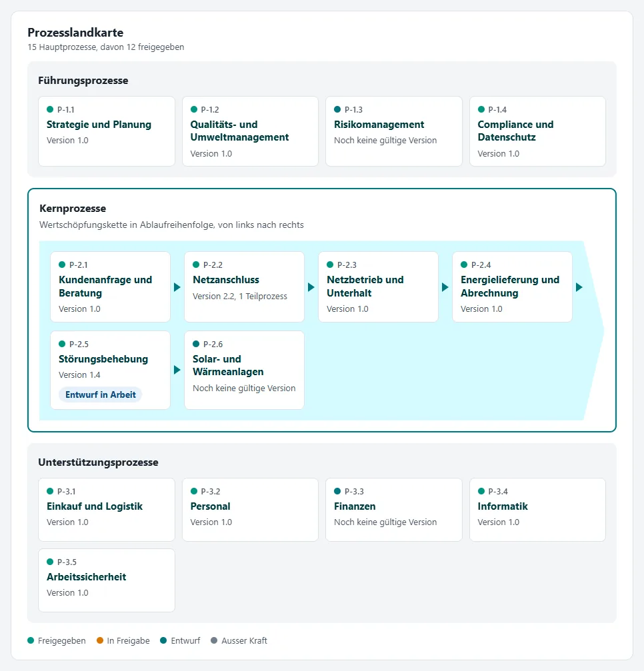Click the flow arrow after Energielieferung und Abrechnung

coord(579,287)
